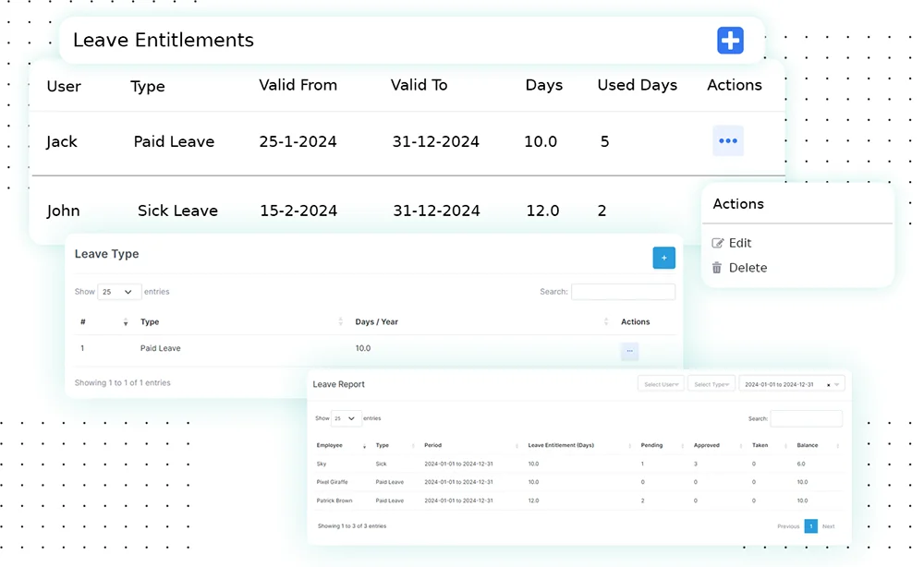This screenshot has height=567, width=924.
Task: Click the blue plus icon in Leave Type
Action: [663, 258]
